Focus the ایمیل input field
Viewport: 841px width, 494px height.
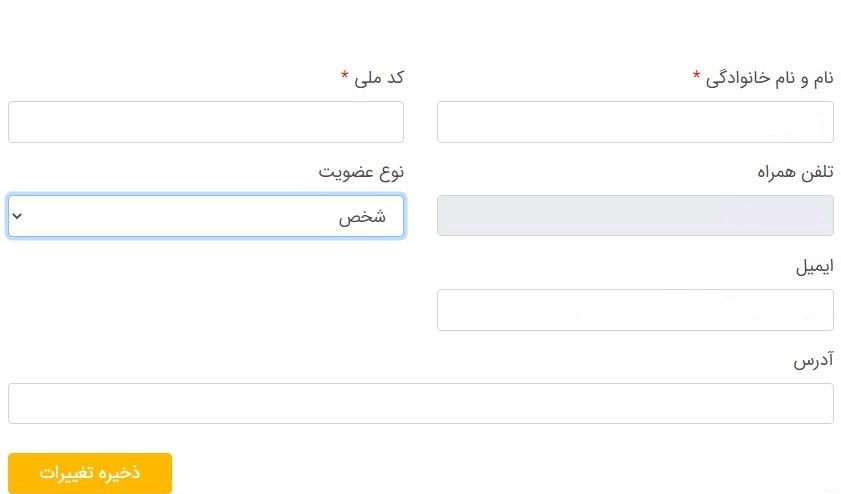coord(635,310)
